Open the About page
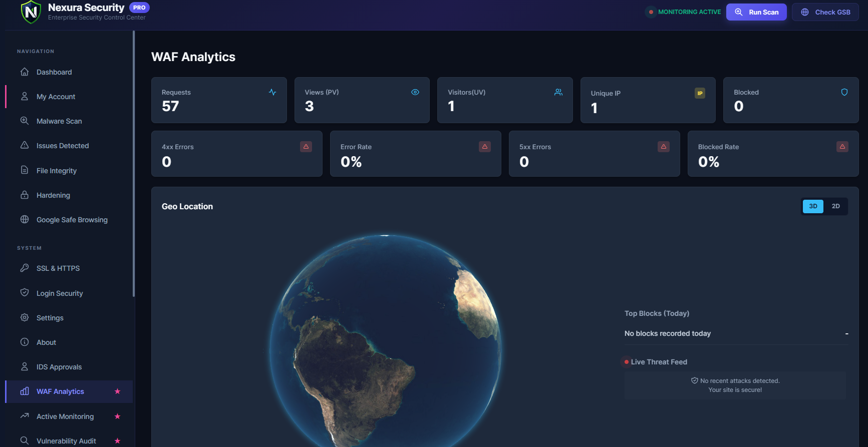The width and height of the screenshot is (868, 447). 69,342
